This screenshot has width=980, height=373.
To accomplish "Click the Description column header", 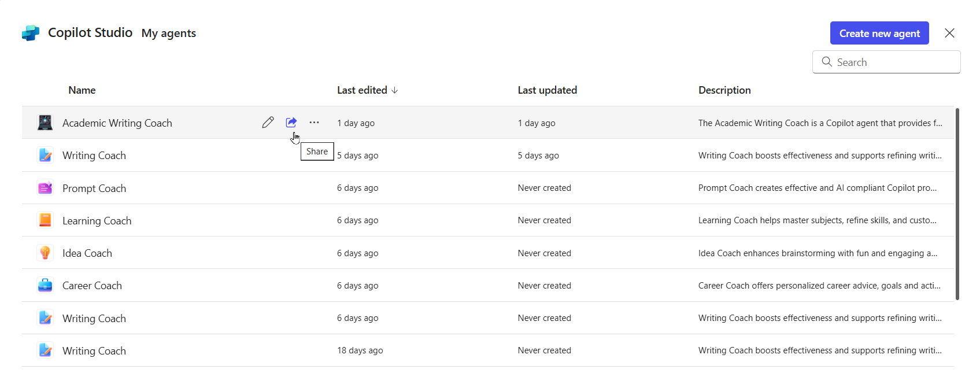I will click(x=724, y=90).
